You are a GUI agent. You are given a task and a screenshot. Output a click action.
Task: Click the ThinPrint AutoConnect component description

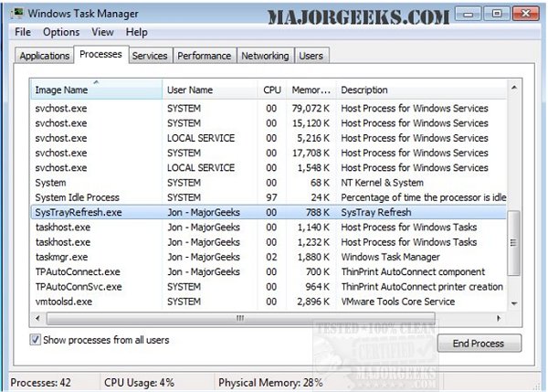413,271
